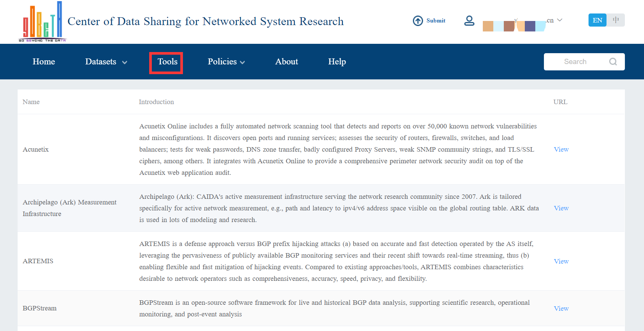Screen dimensions: 644x331
Task: Click the Introduction column header
Action: 156,102
